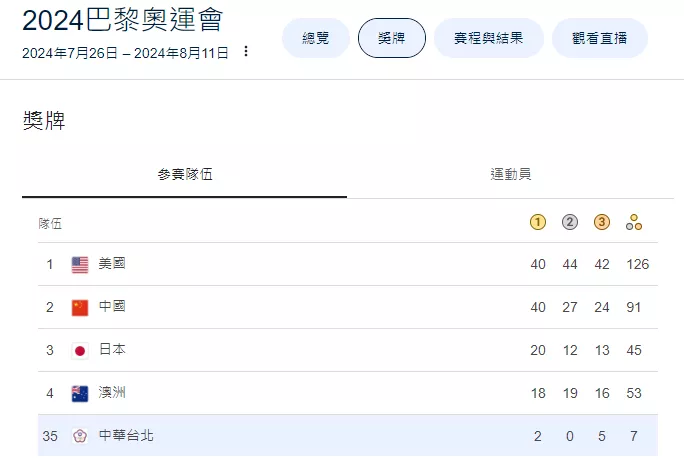This screenshot has width=684, height=461.
Task: Click the total medals column icon
Action: [633, 223]
